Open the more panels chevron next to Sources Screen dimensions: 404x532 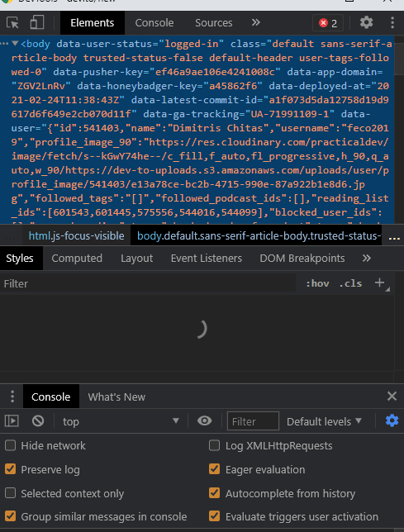tap(256, 23)
